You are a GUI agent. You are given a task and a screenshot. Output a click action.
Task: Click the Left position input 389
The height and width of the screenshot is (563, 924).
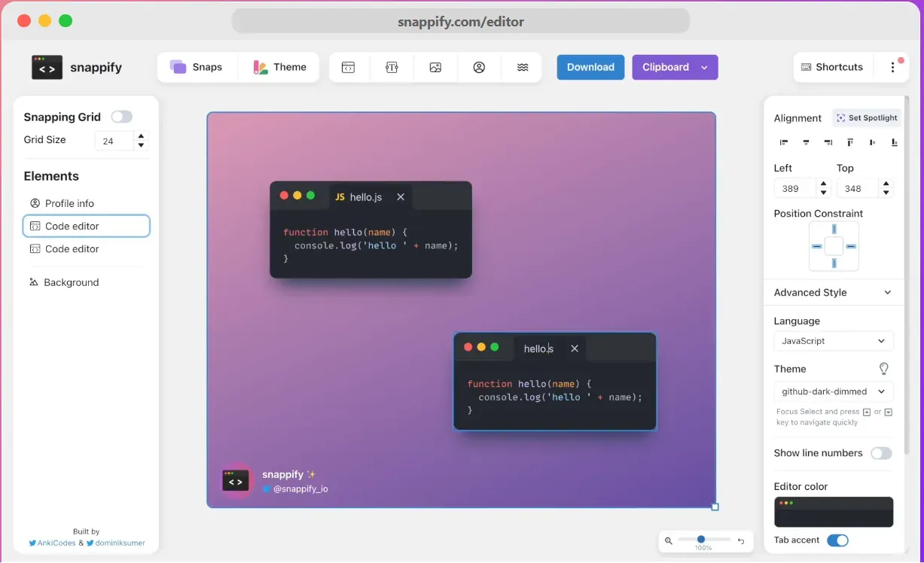(x=796, y=188)
